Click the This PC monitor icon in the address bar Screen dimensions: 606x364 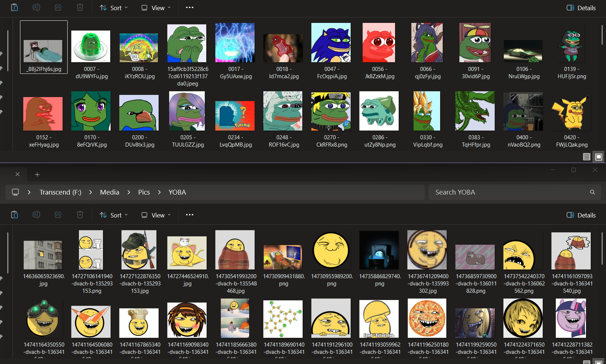coord(15,192)
